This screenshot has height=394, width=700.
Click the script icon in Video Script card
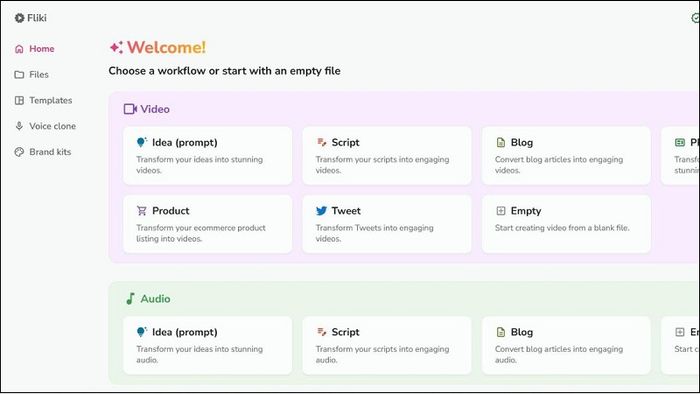coord(321,142)
